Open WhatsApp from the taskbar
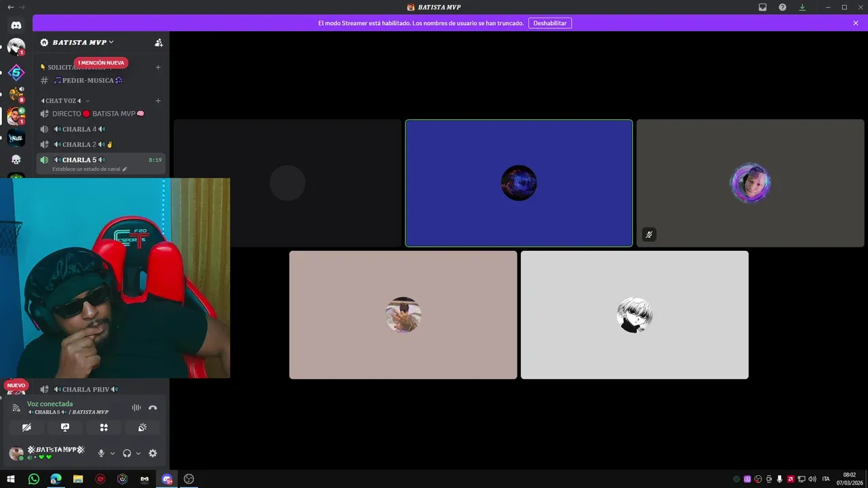868x488 pixels. 34,479
